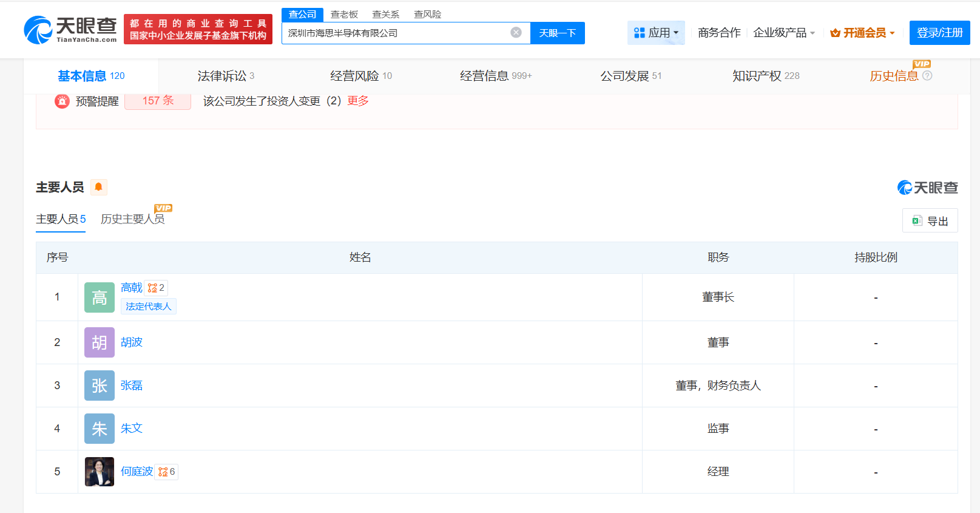Click the 姓名 column header

pos(360,257)
